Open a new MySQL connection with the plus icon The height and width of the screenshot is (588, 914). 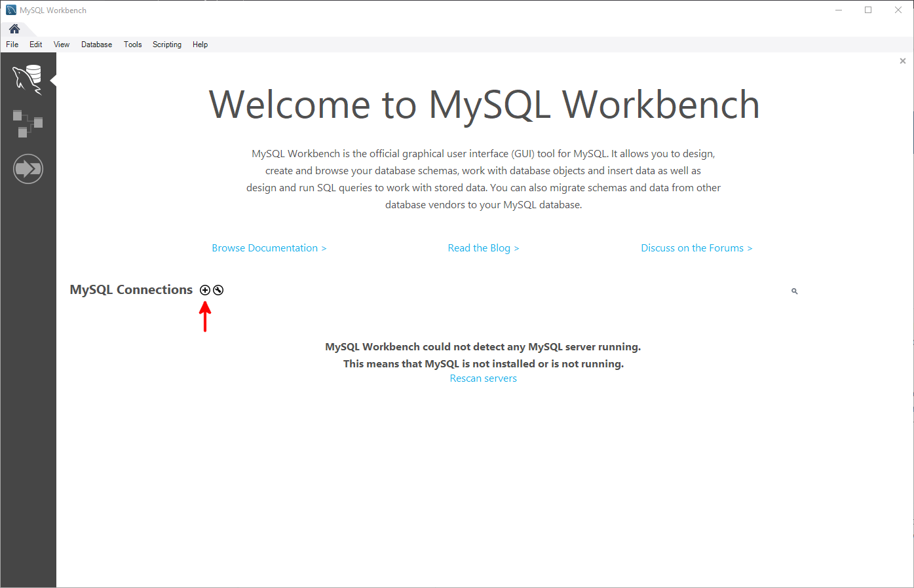204,289
